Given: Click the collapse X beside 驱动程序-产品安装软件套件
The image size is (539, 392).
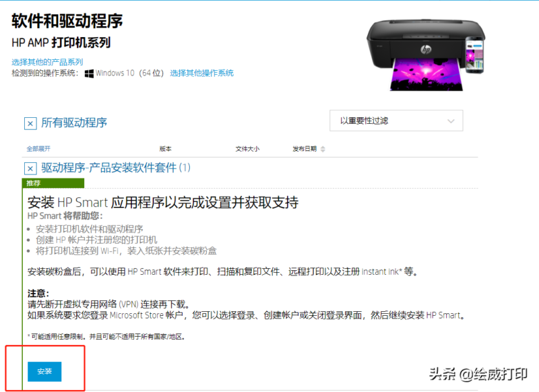Looking at the screenshot, I should [x=30, y=169].
